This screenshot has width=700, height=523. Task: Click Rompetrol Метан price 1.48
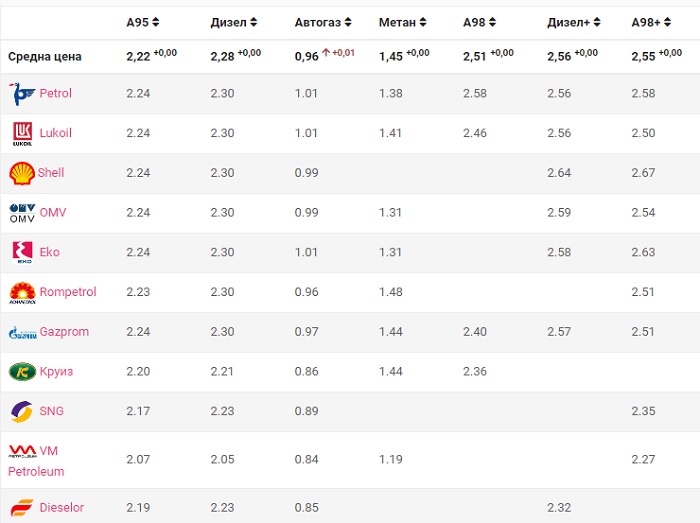[391, 292]
